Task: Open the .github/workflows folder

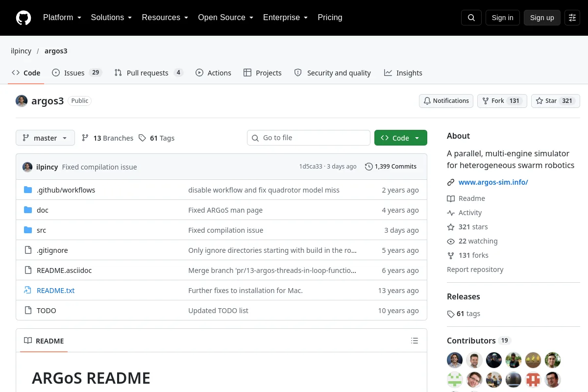Action: point(66,190)
